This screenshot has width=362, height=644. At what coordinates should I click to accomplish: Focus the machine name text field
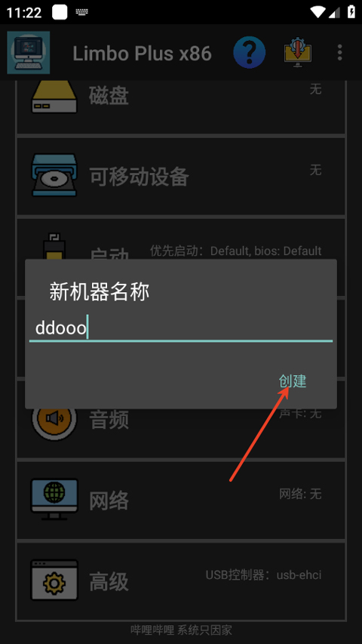click(180, 328)
